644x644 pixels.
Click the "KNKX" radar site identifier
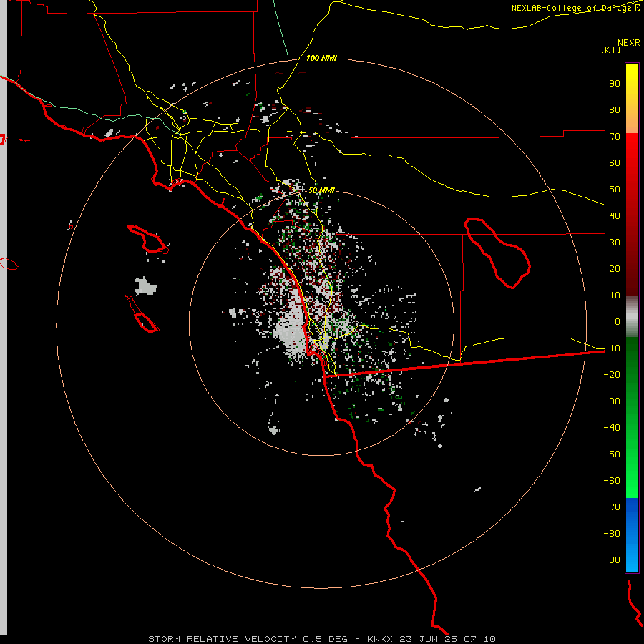[380, 639]
